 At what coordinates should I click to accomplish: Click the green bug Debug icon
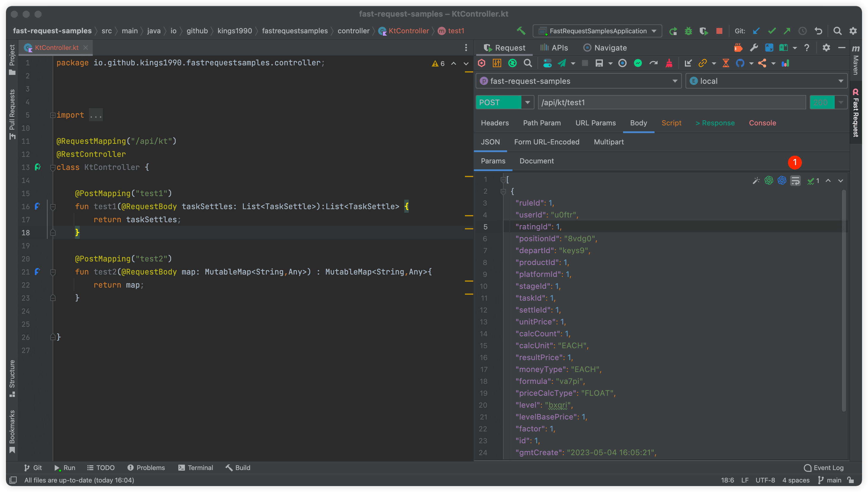pos(688,31)
